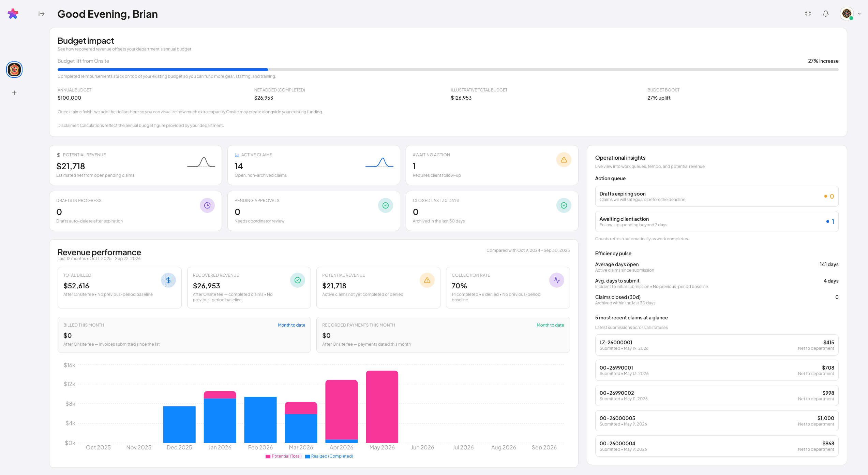Click the exit fullscreen icon

click(808, 14)
